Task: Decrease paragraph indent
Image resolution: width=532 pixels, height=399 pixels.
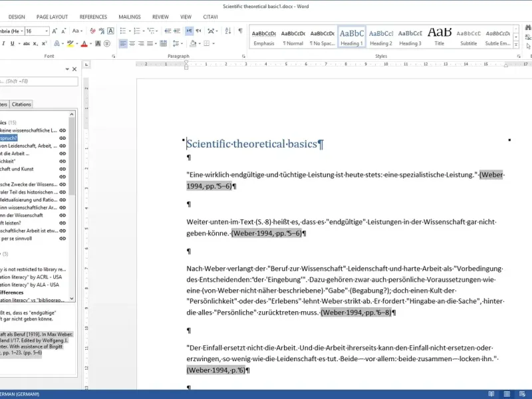Action: [168, 31]
